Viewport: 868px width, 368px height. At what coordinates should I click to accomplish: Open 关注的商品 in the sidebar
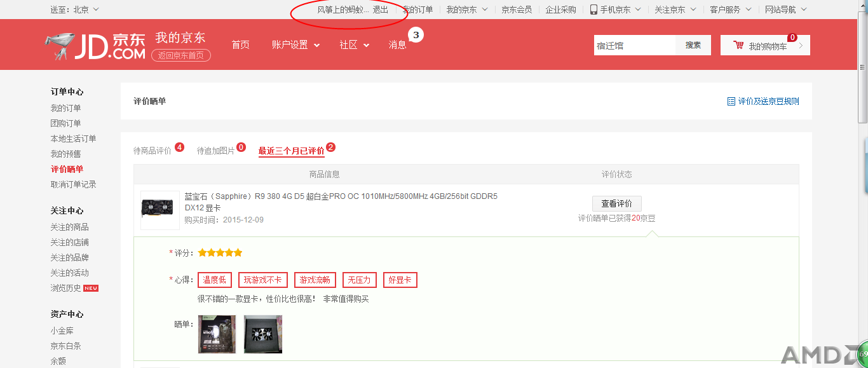(x=70, y=227)
